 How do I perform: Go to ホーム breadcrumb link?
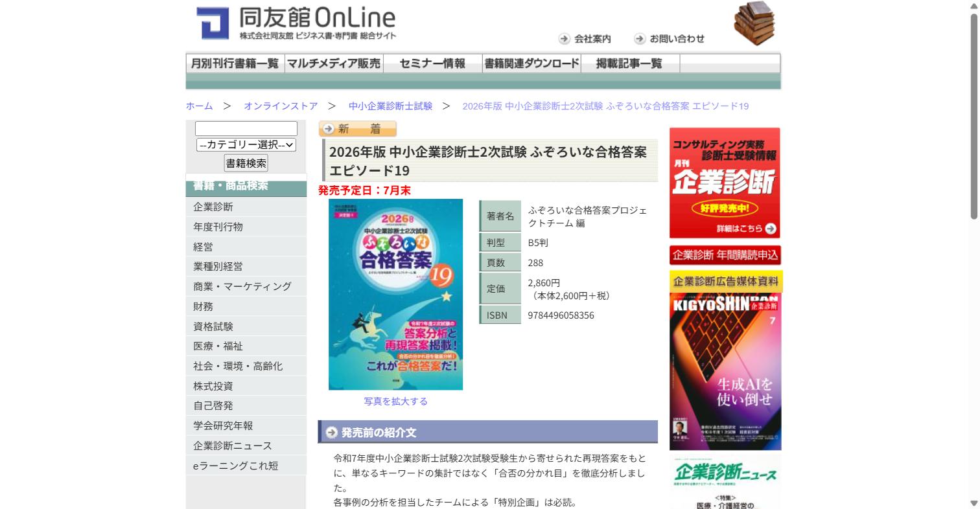199,106
